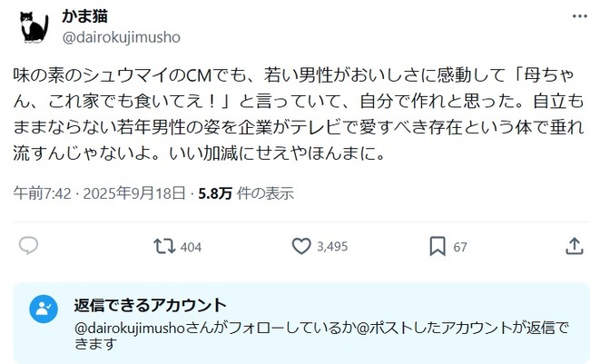
Task: Click the 返信できるアカウント heading
Action: pyautogui.click(x=150, y=305)
